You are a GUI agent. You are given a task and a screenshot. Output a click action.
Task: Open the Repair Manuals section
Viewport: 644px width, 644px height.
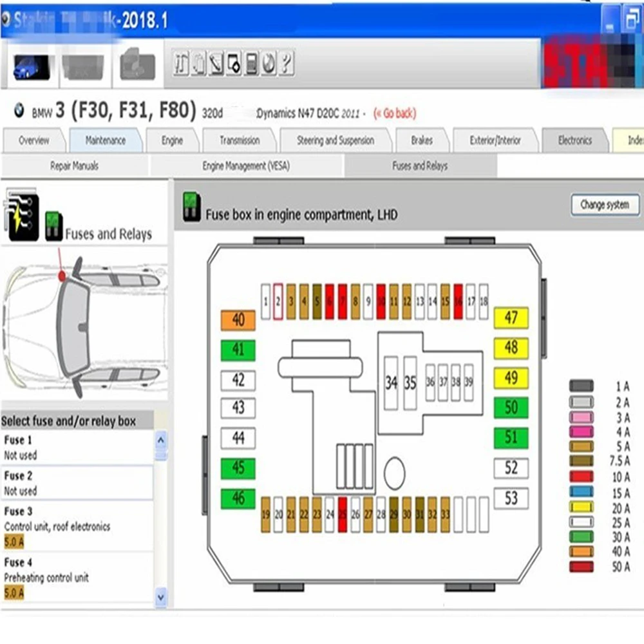(76, 166)
